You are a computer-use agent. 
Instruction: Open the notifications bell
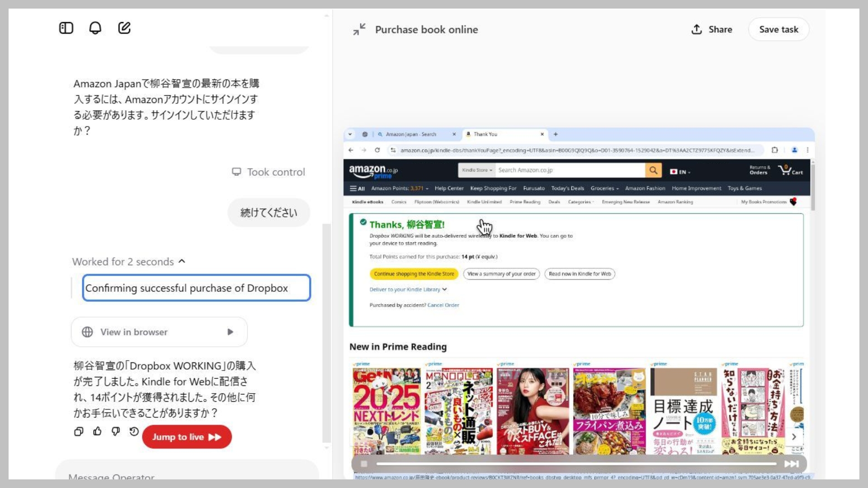95,28
